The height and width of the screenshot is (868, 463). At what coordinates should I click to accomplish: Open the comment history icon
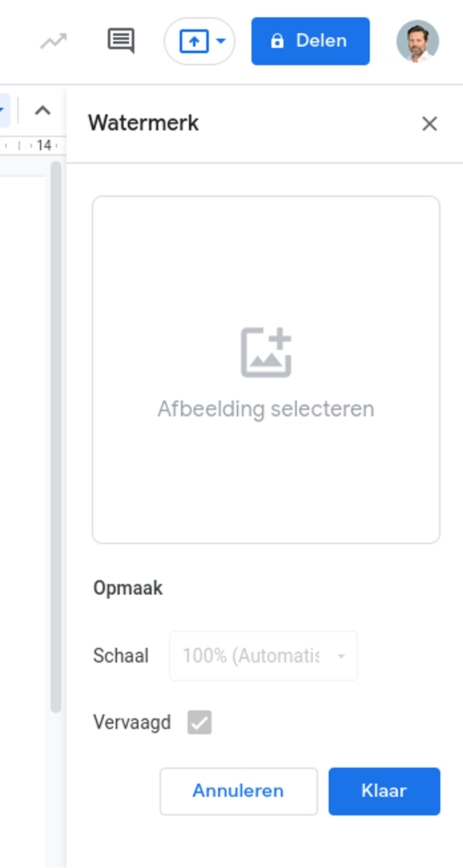click(120, 41)
